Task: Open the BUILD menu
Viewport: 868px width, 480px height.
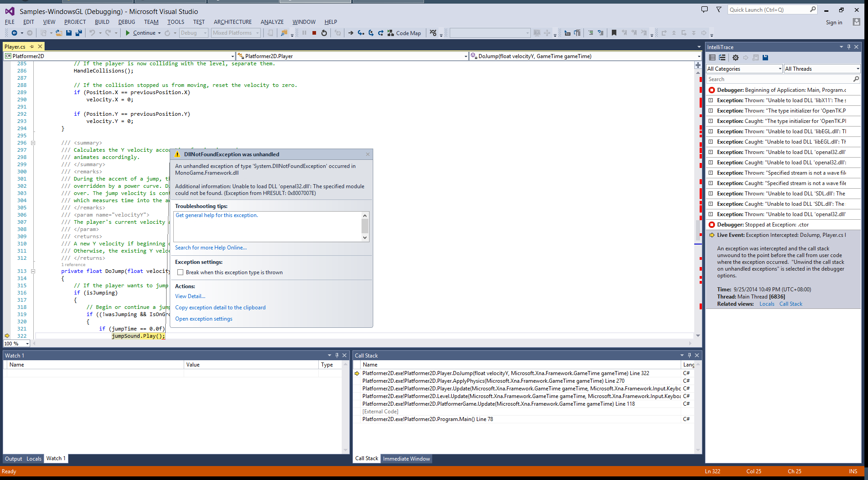Action: pos(102,22)
